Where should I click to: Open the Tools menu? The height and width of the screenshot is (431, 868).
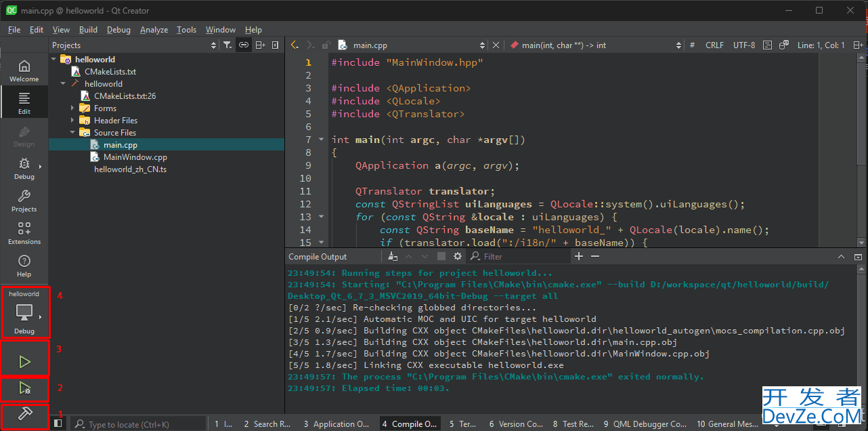pyautogui.click(x=186, y=30)
